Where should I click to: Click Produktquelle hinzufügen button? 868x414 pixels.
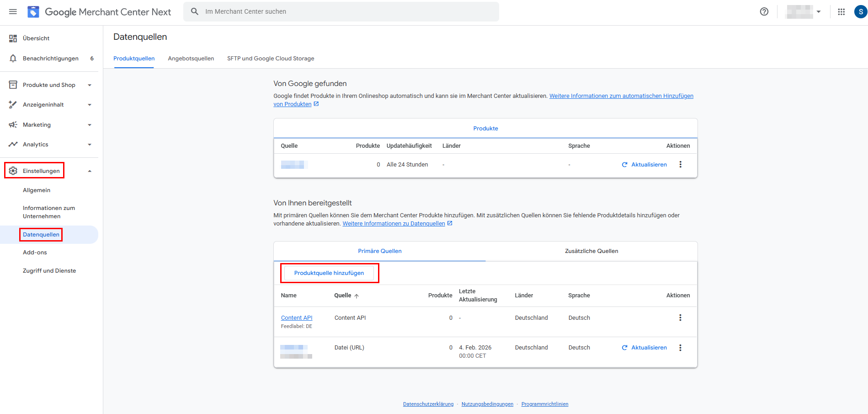(329, 273)
